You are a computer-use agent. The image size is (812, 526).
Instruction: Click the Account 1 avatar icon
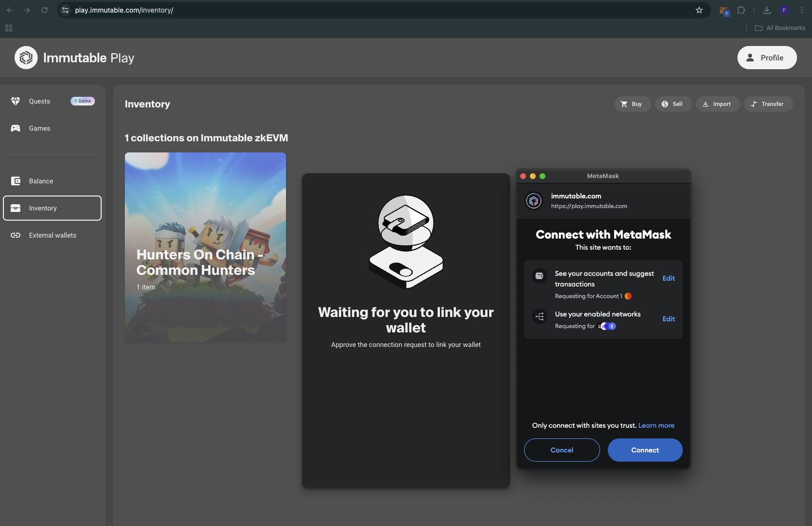tap(628, 296)
